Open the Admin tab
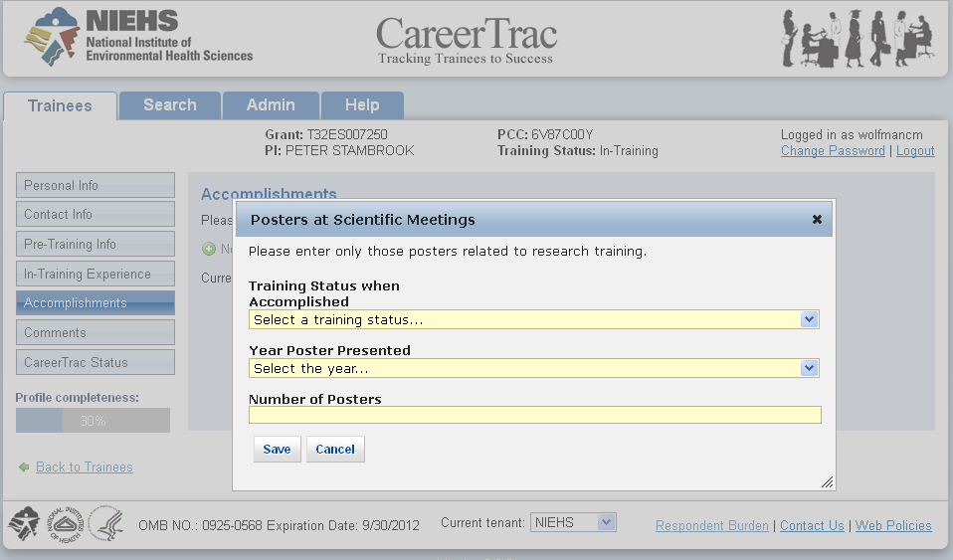 [271, 105]
